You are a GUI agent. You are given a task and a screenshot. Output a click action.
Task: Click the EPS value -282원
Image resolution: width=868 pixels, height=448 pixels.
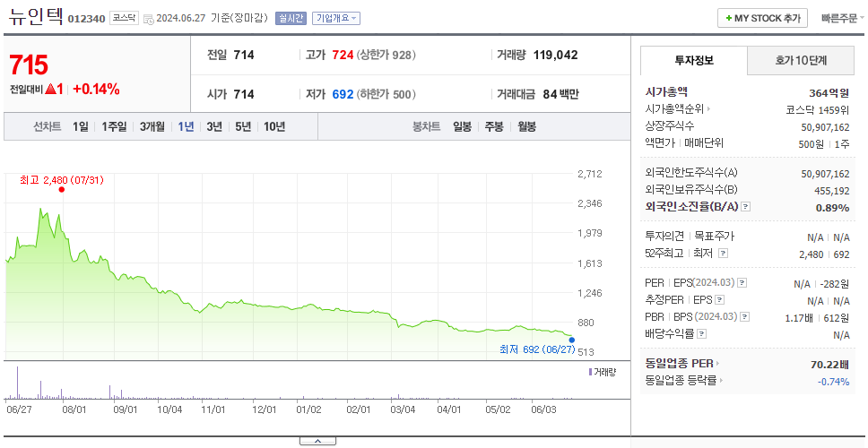pos(835,284)
